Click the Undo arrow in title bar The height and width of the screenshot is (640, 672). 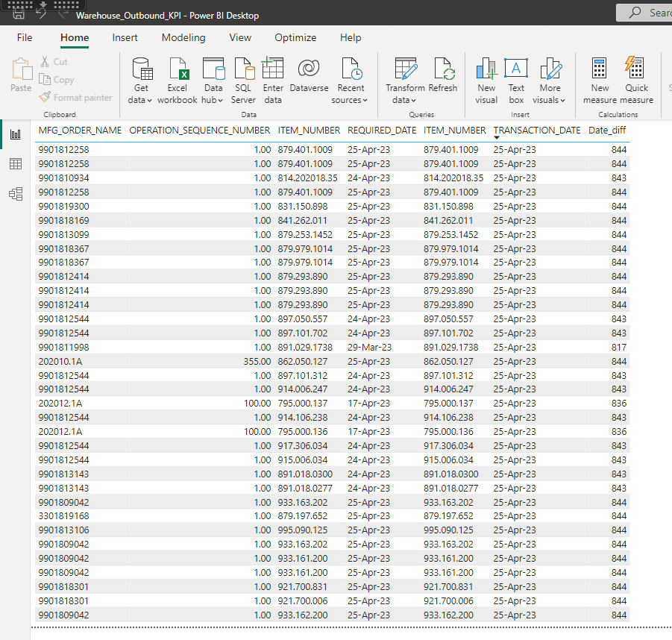pos(42,14)
